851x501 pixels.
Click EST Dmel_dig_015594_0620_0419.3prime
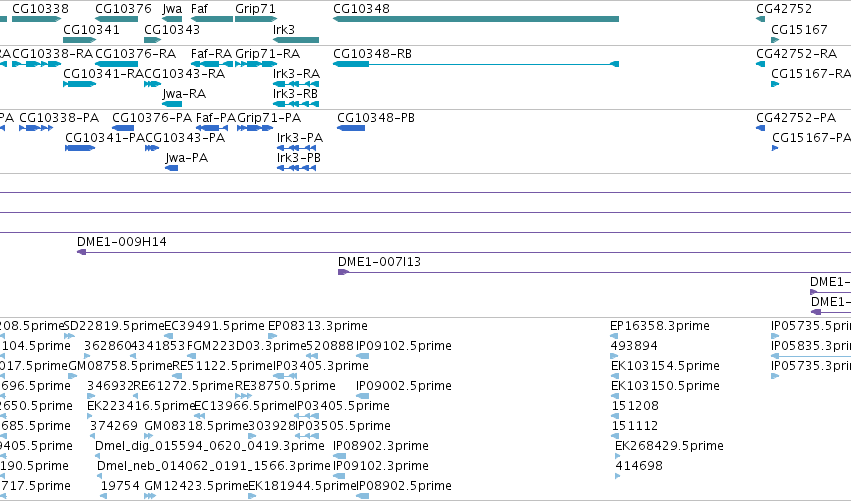209,446
